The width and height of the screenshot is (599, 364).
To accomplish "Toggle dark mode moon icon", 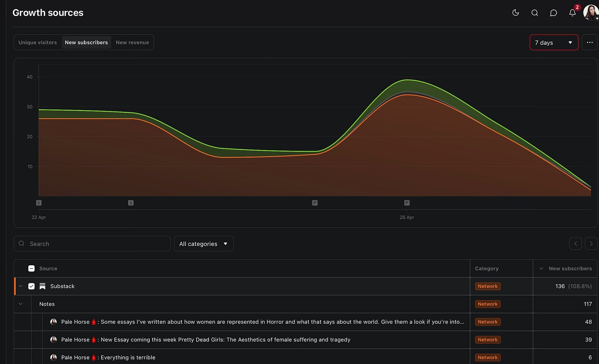I will click(515, 13).
